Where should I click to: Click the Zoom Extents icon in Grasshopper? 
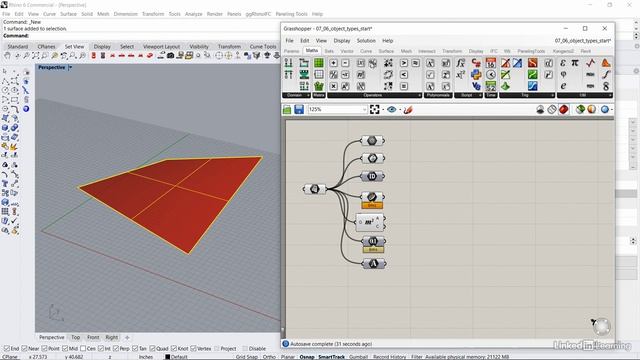374,109
